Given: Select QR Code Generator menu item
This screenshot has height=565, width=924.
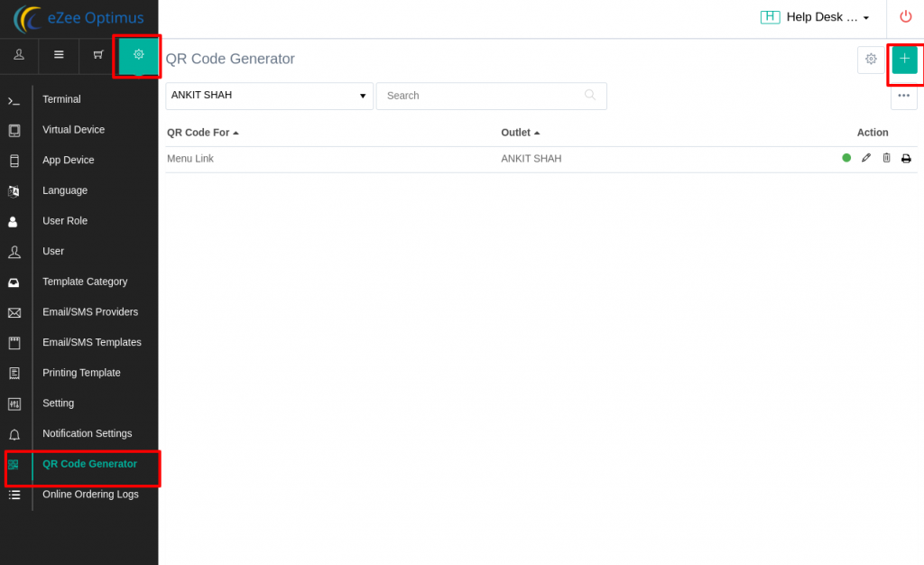Looking at the screenshot, I should [x=89, y=464].
